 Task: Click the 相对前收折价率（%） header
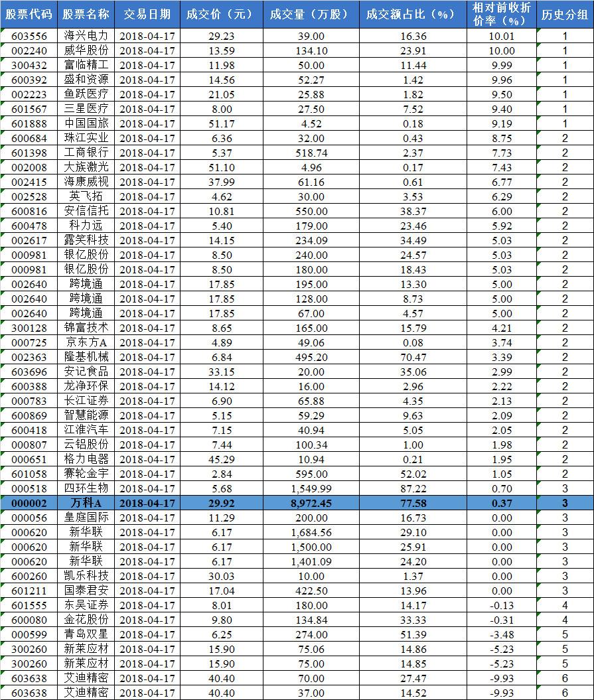[x=501, y=14]
